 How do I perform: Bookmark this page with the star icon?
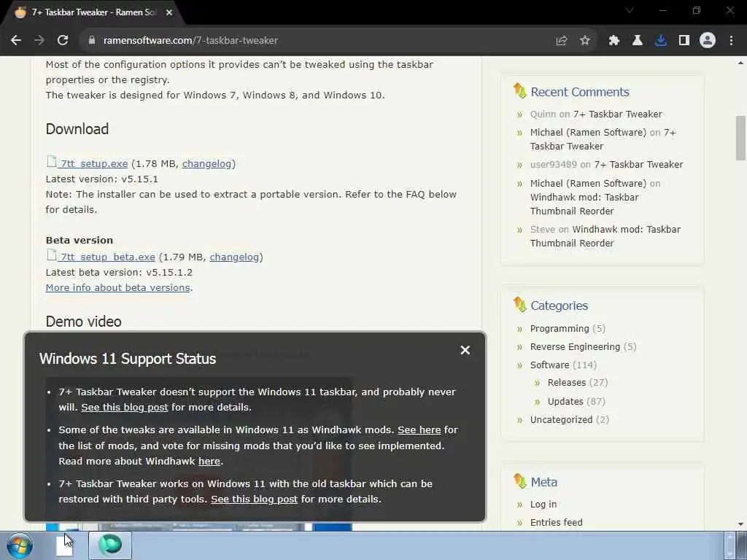click(585, 41)
